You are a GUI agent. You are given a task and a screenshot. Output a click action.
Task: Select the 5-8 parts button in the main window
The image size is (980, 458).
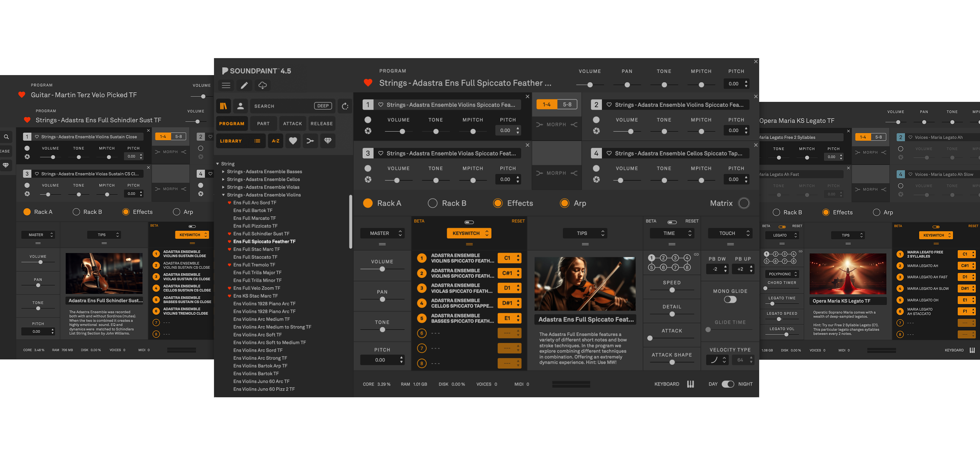[567, 104]
